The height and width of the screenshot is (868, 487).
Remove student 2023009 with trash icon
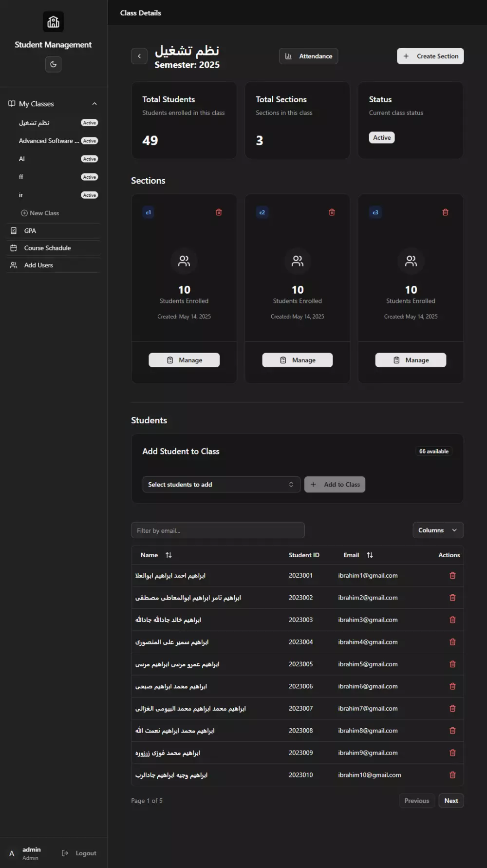pyautogui.click(x=452, y=753)
